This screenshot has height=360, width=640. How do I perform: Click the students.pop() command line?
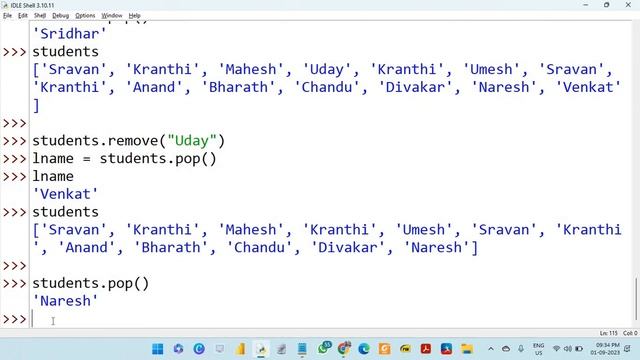click(91, 283)
